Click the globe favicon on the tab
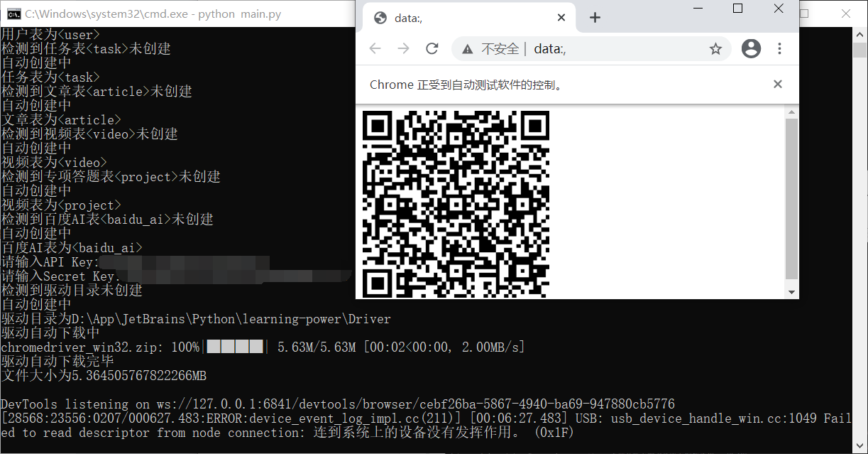 (380, 18)
